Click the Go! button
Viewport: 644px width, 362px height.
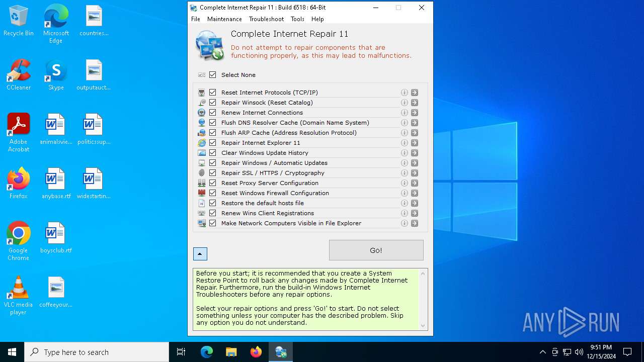coord(376,250)
